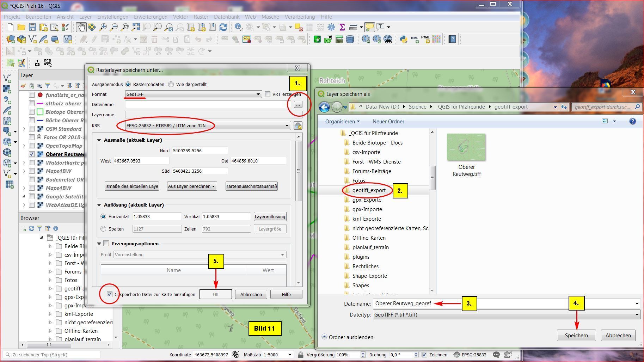Image resolution: width=644 pixels, height=362 pixels.
Task: Click the Speichern button
Action: (576, 335)
